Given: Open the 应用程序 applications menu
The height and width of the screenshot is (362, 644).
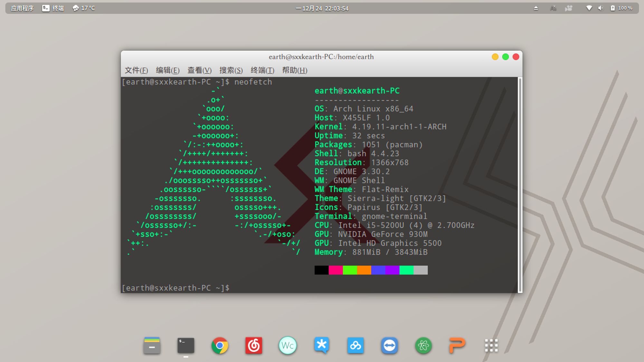Looking at the screenshot, I should click(22, 8).
